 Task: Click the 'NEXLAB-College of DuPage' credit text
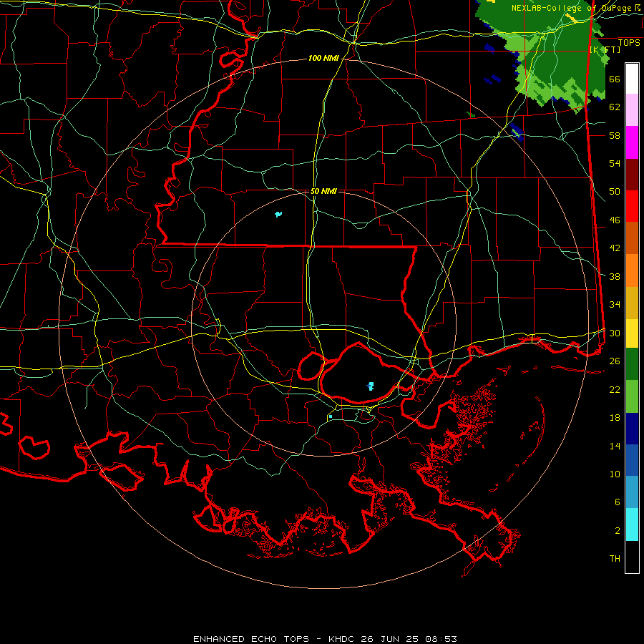click(x=573, y=8)
